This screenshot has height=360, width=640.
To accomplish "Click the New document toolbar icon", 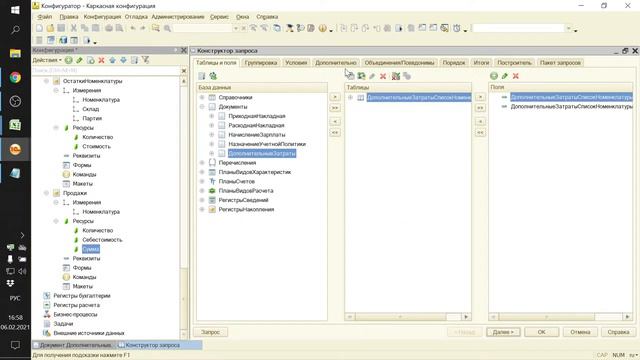I will (x=39, y=28).
